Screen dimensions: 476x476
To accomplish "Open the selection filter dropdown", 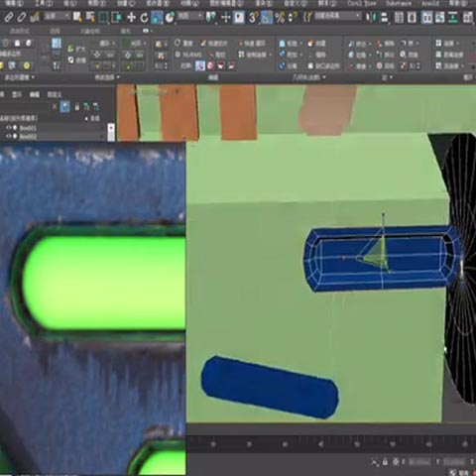I will [57, 16].
